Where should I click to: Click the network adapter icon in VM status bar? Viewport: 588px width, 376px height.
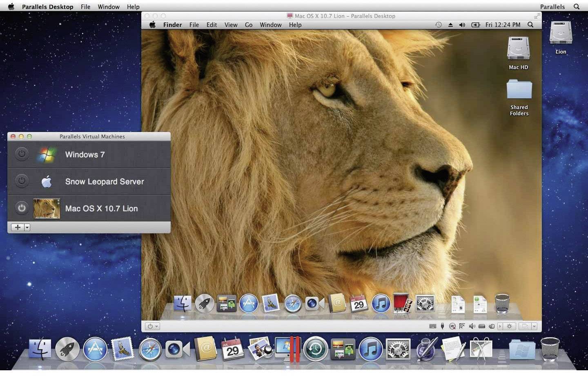coord(462,326)
